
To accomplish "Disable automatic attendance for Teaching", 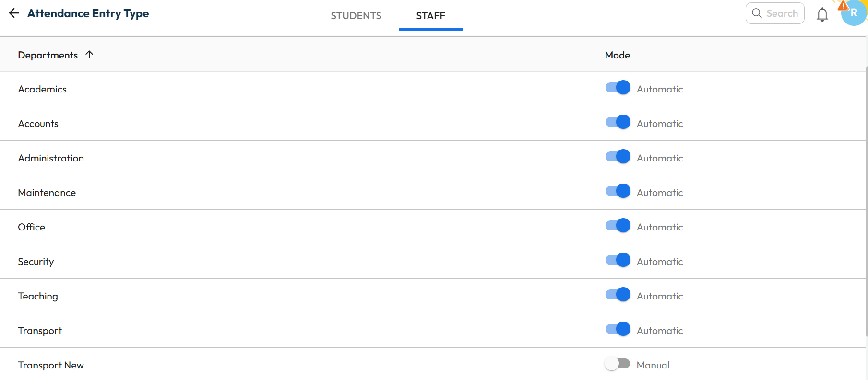I will (x=618, y=295).
